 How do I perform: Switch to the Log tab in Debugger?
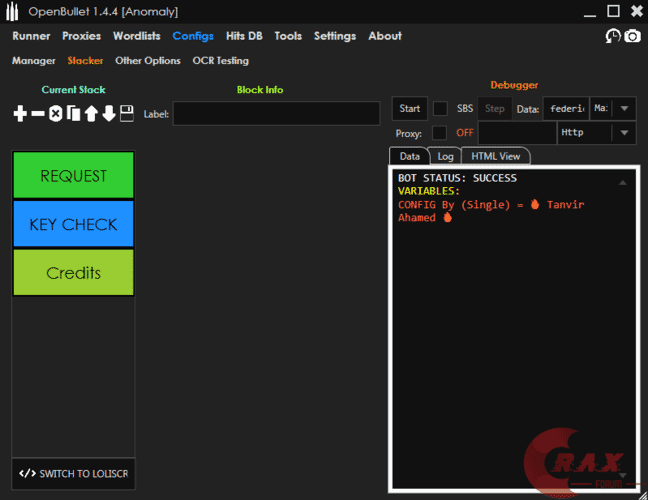445,156
